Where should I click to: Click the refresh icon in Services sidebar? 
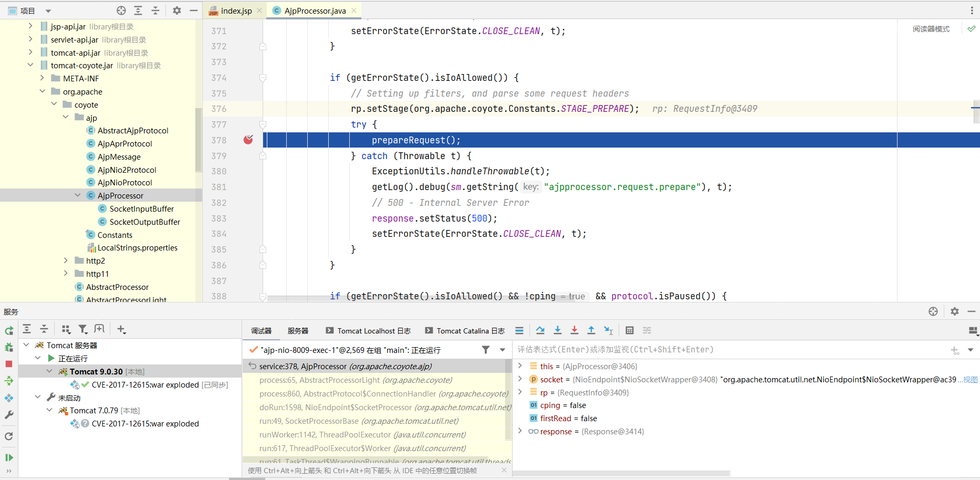click(x=9, y=436)
